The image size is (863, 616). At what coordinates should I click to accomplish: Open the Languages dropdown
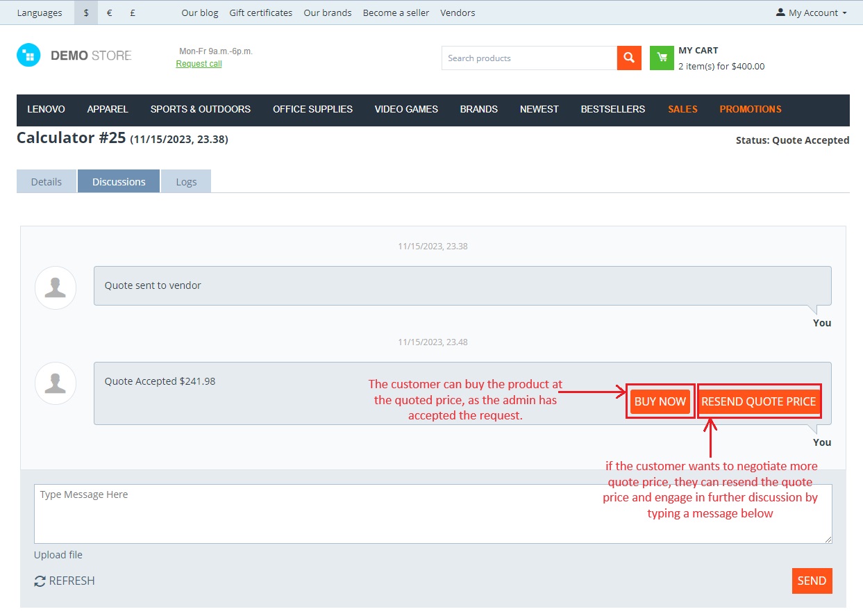coord(40,13)
